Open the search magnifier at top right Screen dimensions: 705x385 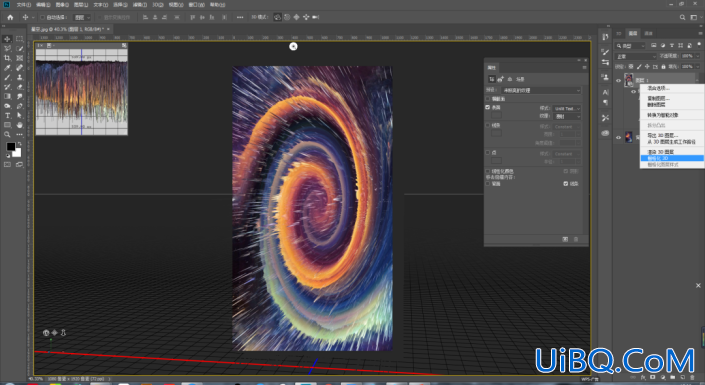click(683, 17)
